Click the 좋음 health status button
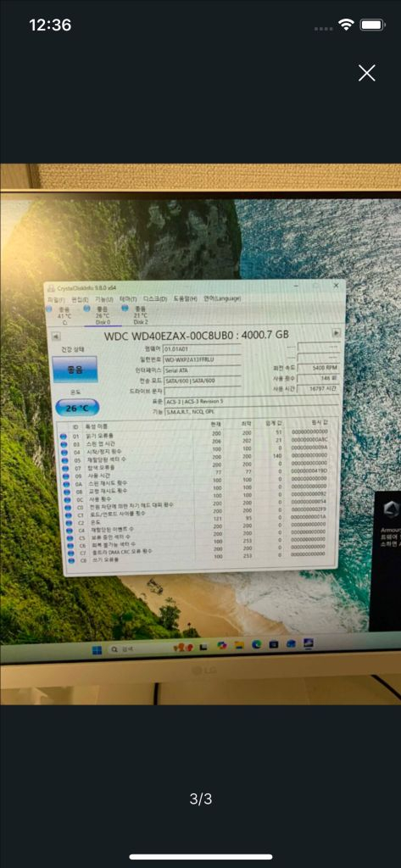Screen dimensions: 401x868 pos(75,370)
